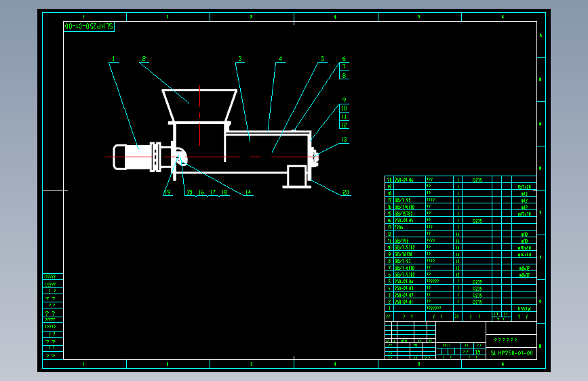Select balloon number 4 in the assembly view

[280, 59]
